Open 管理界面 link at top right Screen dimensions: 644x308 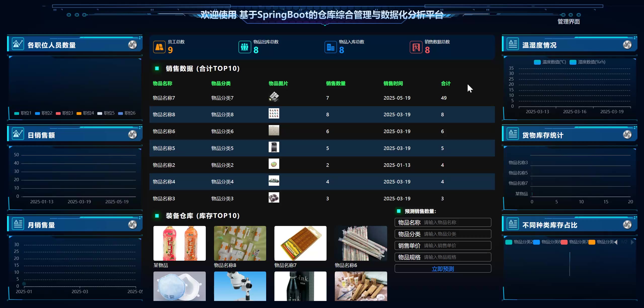tap(569, 22)
